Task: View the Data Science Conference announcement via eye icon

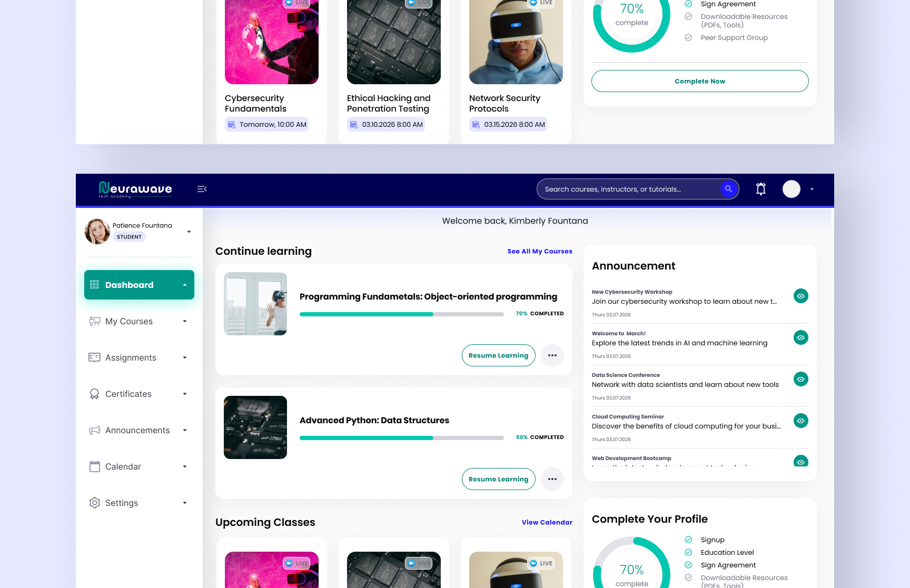Action: click(x=801, y=379)
